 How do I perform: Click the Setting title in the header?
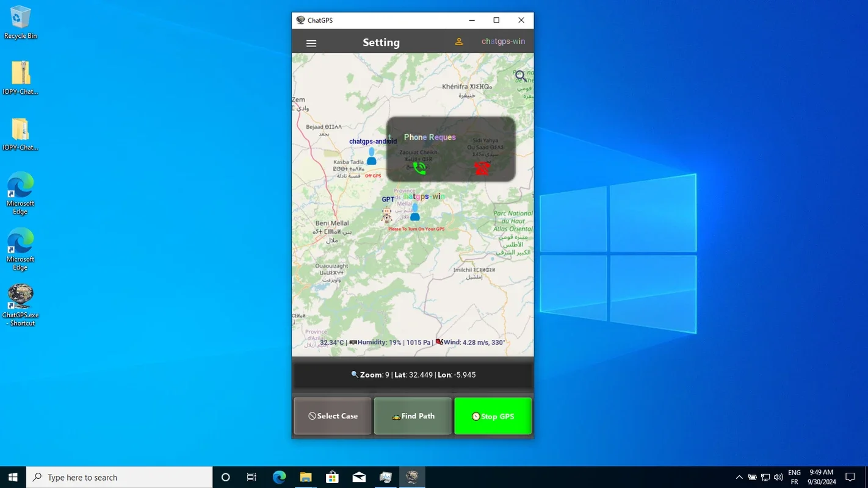(381, 43)
